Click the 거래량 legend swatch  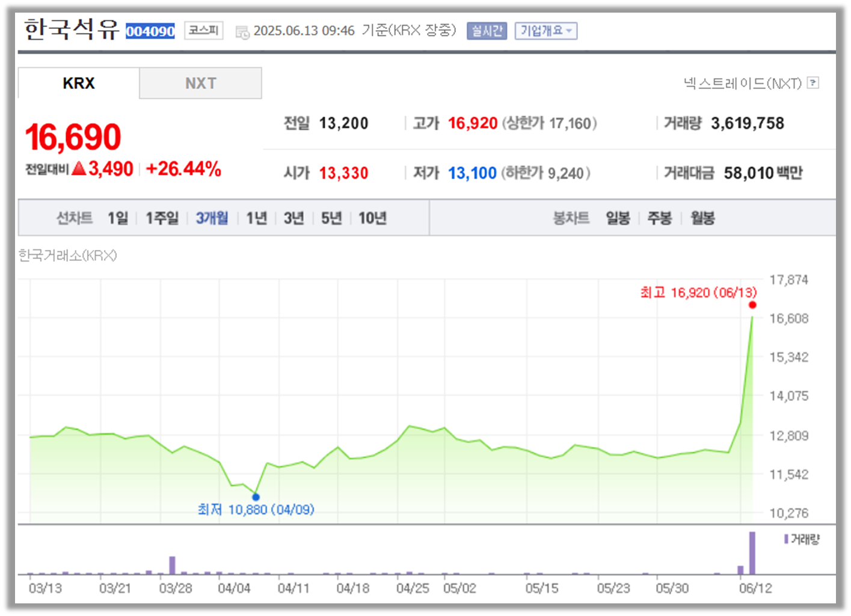click(786, 539)
